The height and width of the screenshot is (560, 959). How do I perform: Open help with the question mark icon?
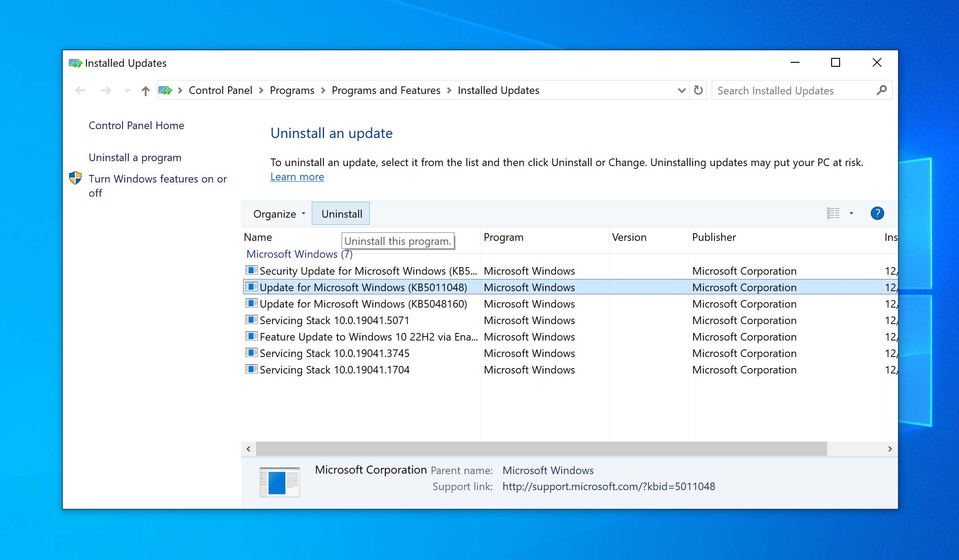pyautogui.click(x=877, y=213)
